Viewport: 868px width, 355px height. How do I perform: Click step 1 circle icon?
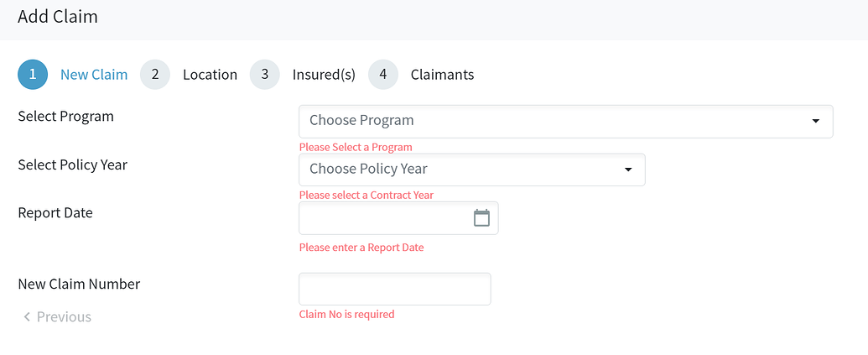(x=33, y=74)
